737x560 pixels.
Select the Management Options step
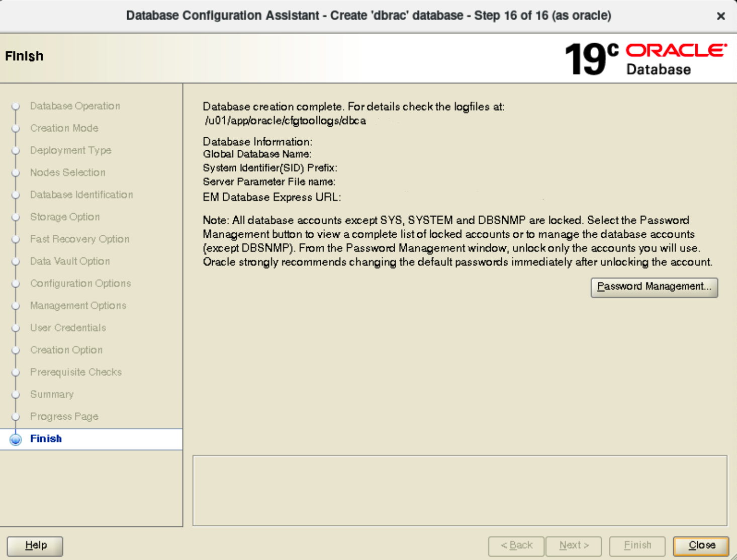(x=78, y=305)
